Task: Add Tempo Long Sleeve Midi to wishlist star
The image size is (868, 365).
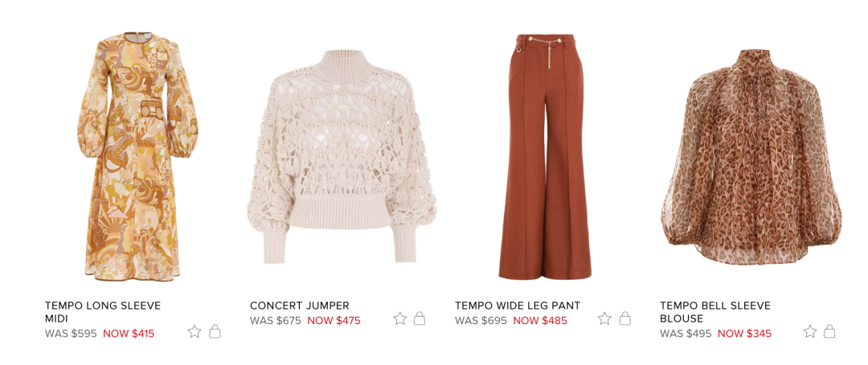Action: [194, 332]
